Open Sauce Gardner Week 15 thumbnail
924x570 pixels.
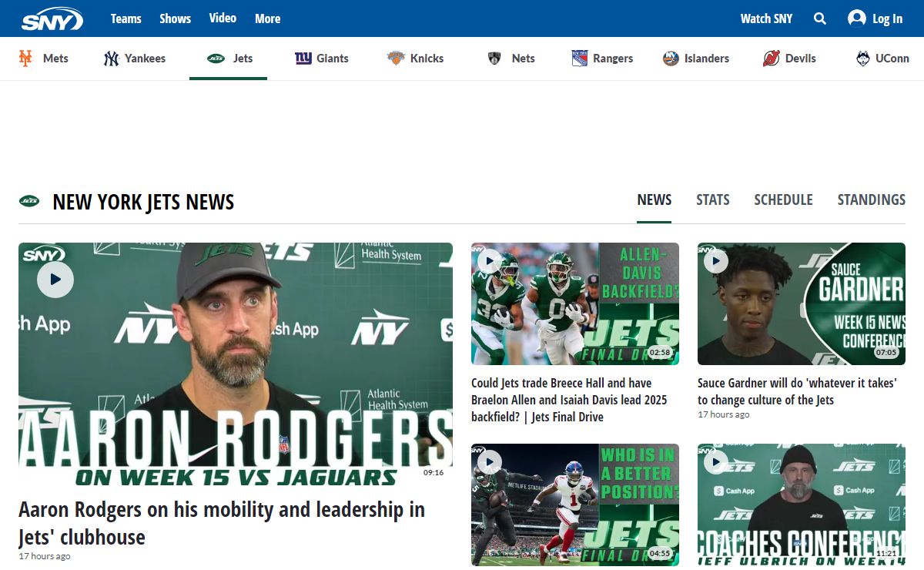[802, 303]
